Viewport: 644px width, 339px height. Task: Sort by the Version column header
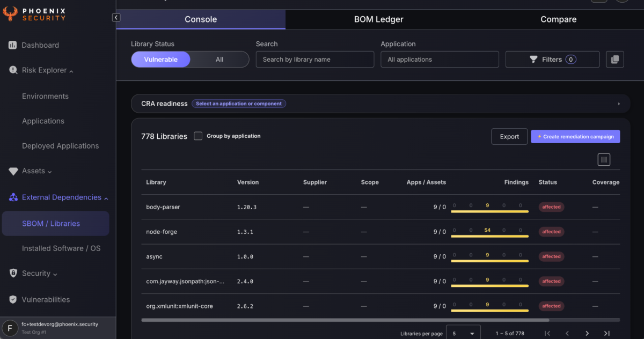click(x=248, y=182)
